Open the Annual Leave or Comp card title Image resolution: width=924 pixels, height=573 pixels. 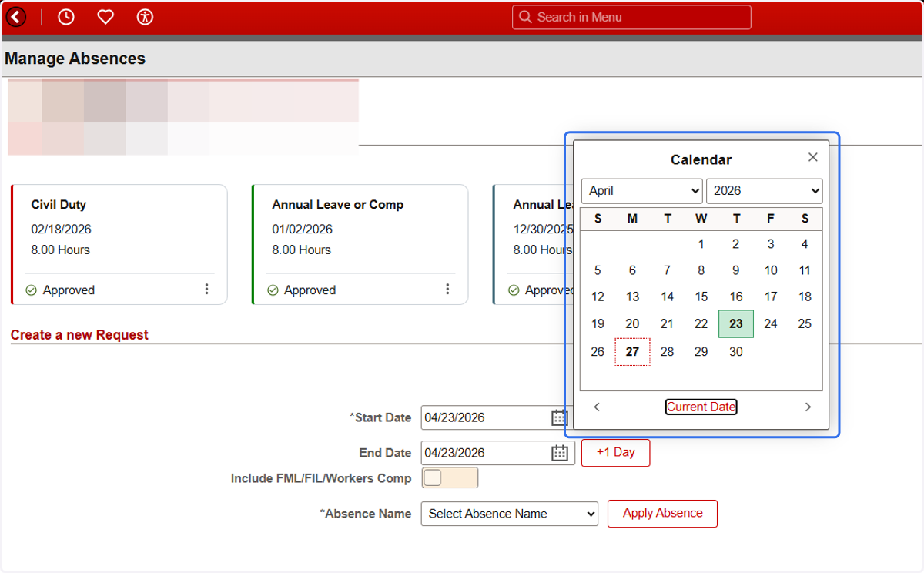point(337,205)
